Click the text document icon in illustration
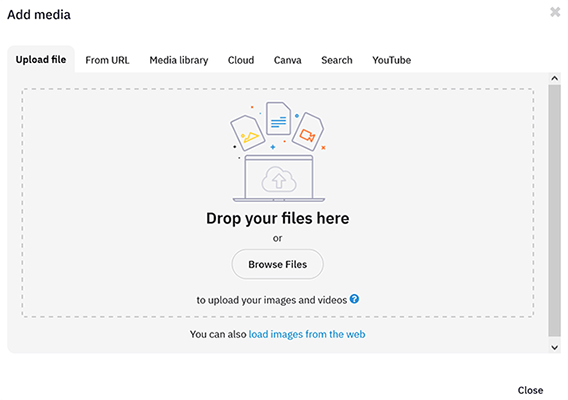The image size is (568, 400). [278, 118]
